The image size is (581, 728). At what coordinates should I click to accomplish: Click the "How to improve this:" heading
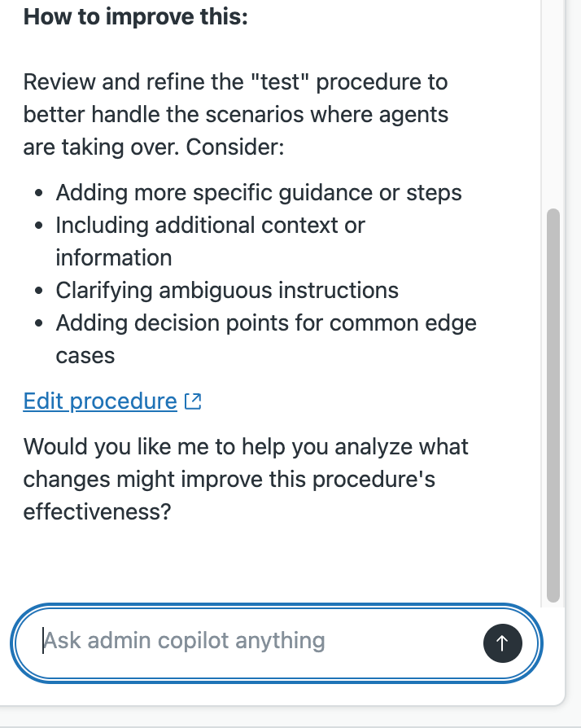[x=135, y=17]
